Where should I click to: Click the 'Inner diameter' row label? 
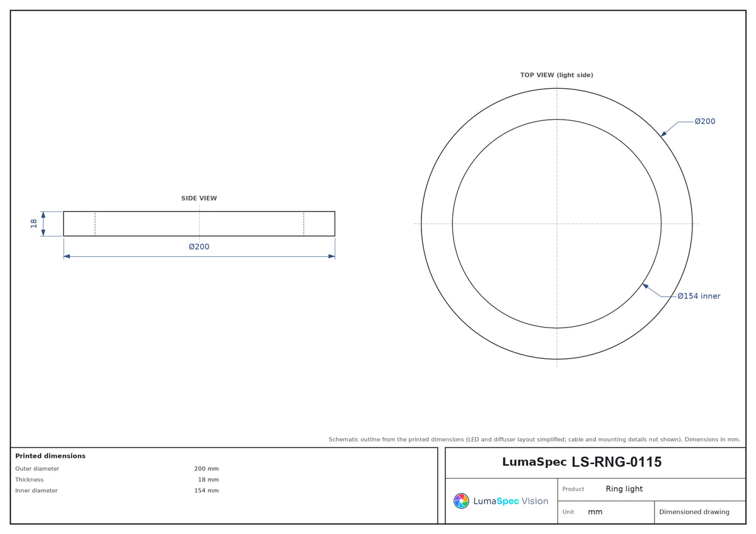click(x=37, y=491)
